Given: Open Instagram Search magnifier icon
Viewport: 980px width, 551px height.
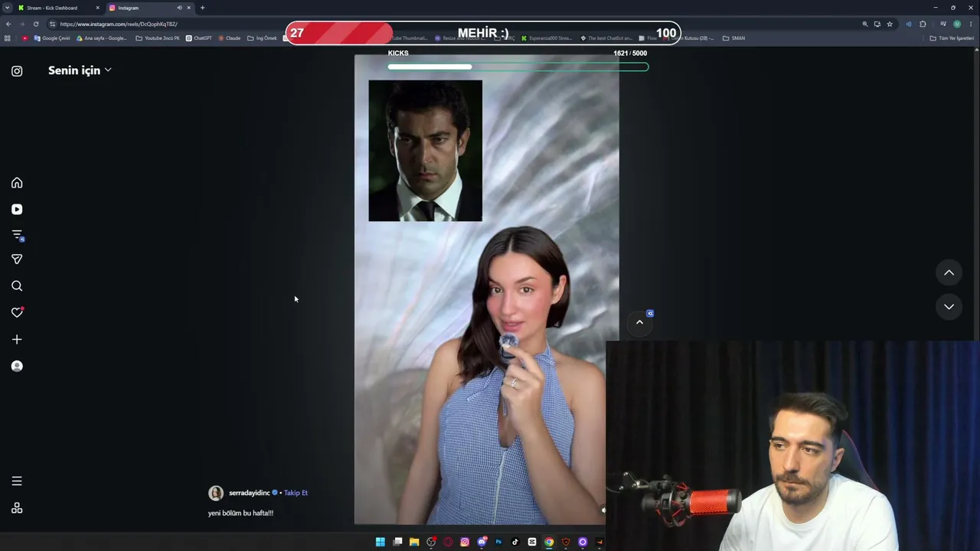Looking at the screenshot, I should tap(17, 286).
